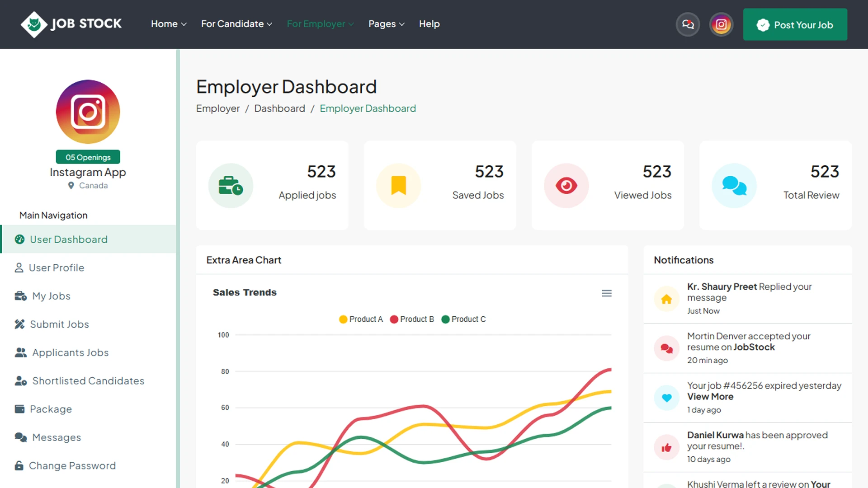The image size is (868, 488).
Task: Click the Change Password lock icon
Action: tap(19, 465)
